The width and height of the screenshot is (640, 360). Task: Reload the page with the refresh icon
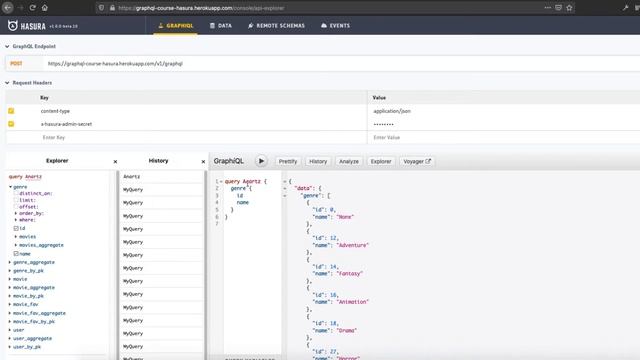pyautogui.click(x=33, y=8)
